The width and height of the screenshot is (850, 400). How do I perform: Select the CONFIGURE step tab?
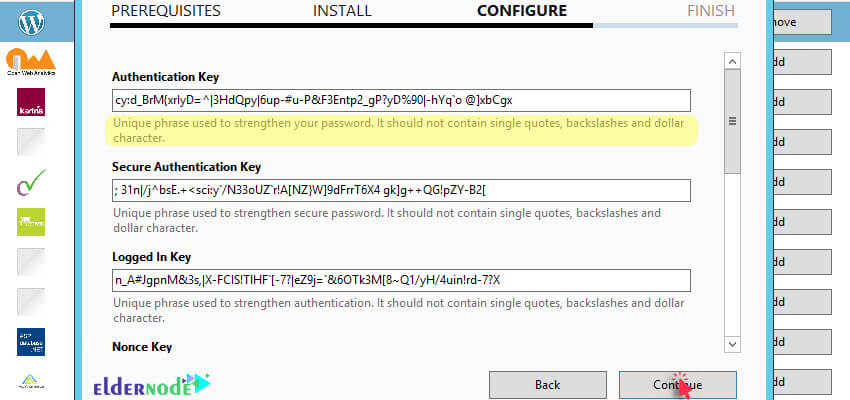(522, 11)
